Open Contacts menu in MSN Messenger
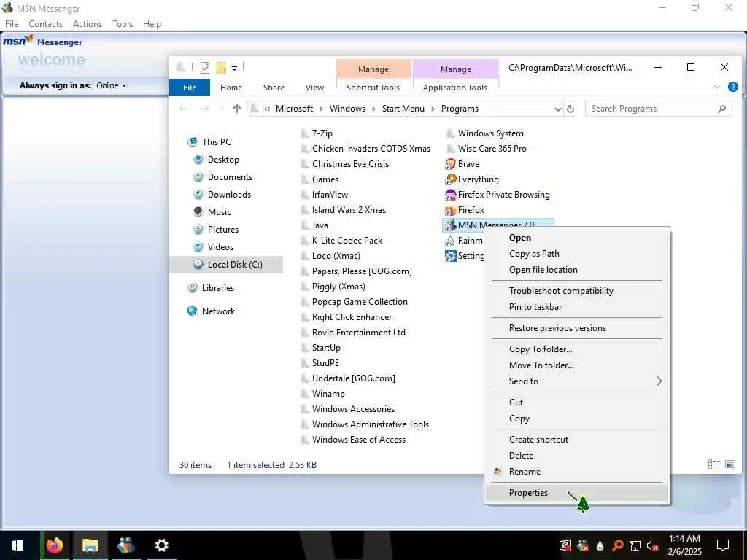This screenshot has width=747, height=560. 46,24
